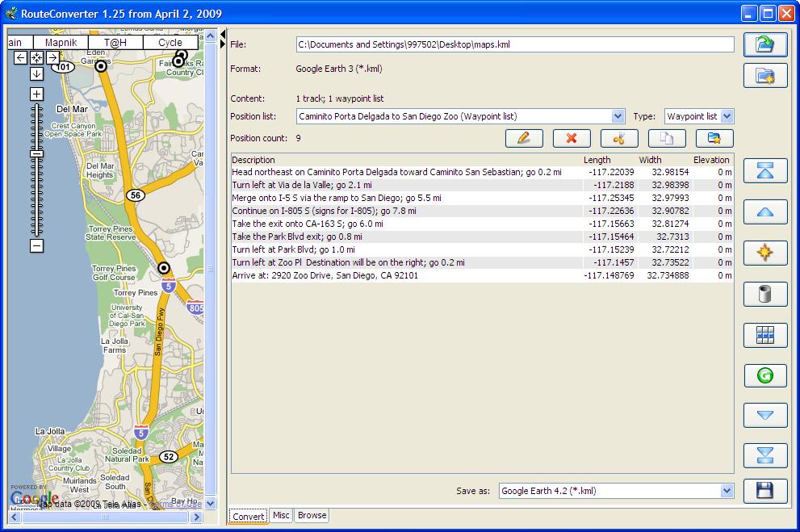
Task: Click the green circular revert button
Action: tap(764, 376)
